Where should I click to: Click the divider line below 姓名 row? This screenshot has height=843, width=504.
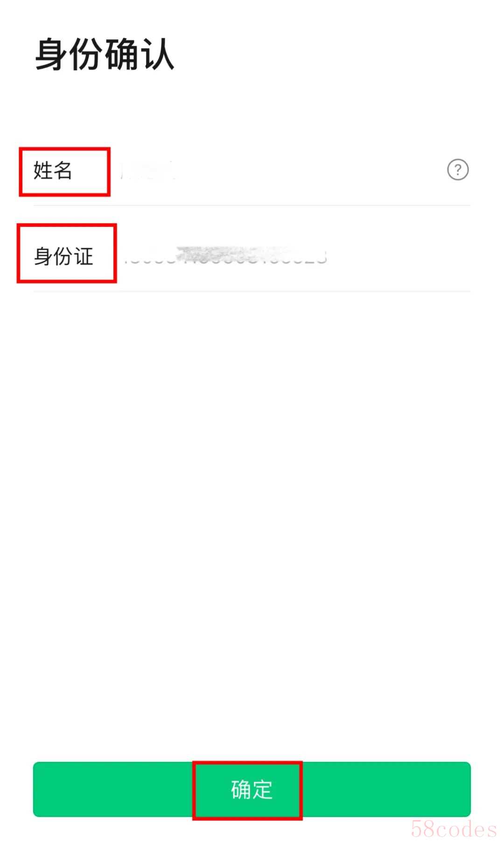(252, 205)
